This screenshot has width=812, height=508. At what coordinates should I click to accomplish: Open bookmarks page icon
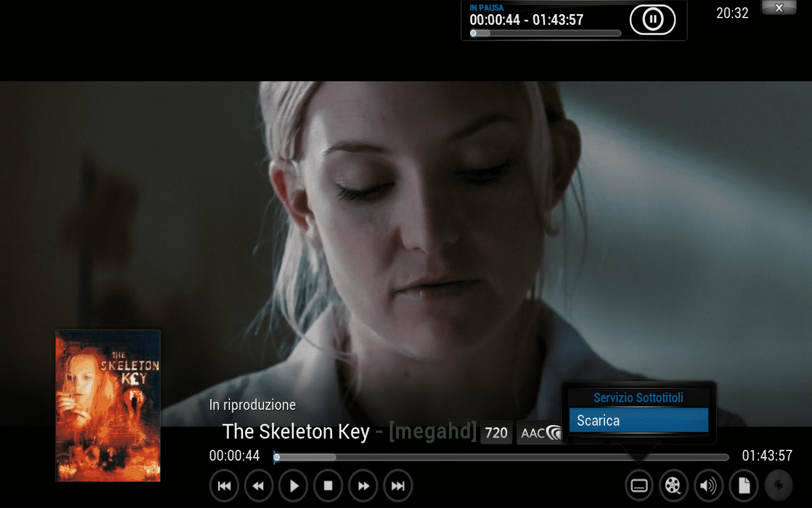coord(744,485)
